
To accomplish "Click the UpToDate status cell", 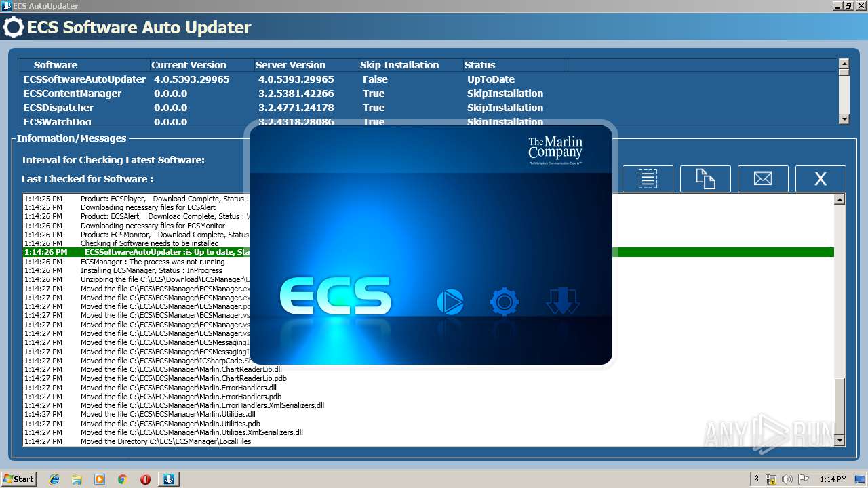I will click(491, 79).
